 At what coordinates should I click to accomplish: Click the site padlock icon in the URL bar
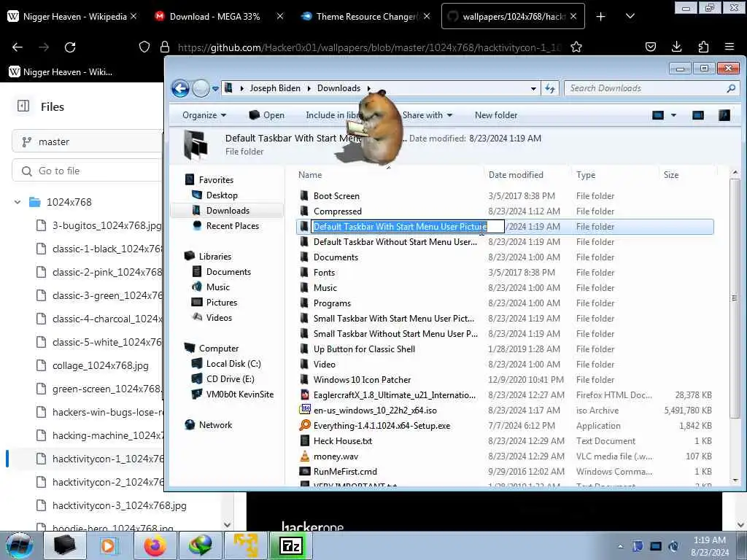[x=165, y=47]
